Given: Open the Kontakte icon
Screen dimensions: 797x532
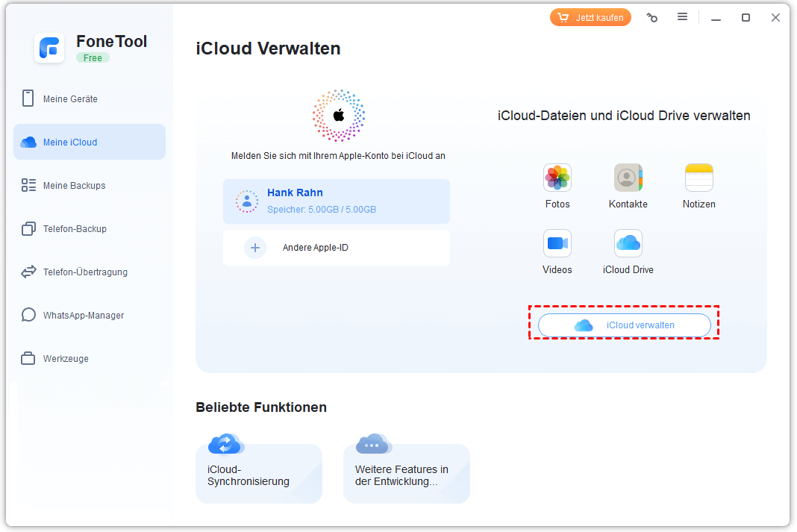Looking at the screenshot, I should pos(628,178).
